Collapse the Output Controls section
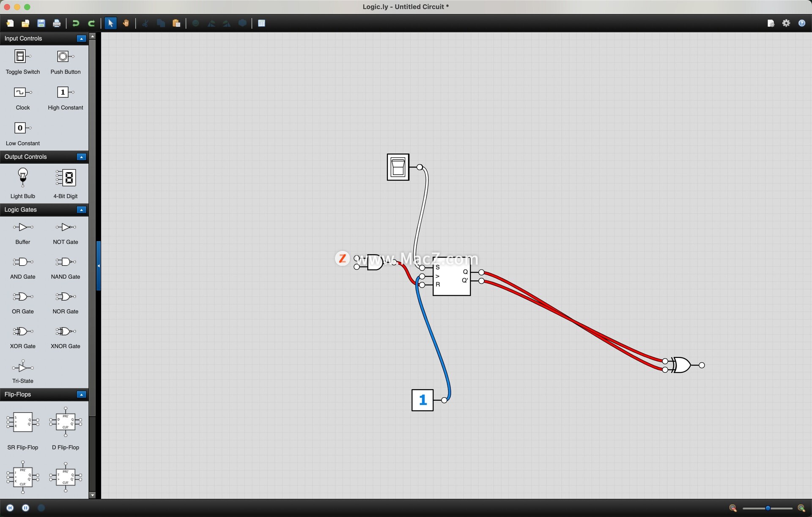The image size is (812, 517). pyautogui.click(x=81, y=157)
